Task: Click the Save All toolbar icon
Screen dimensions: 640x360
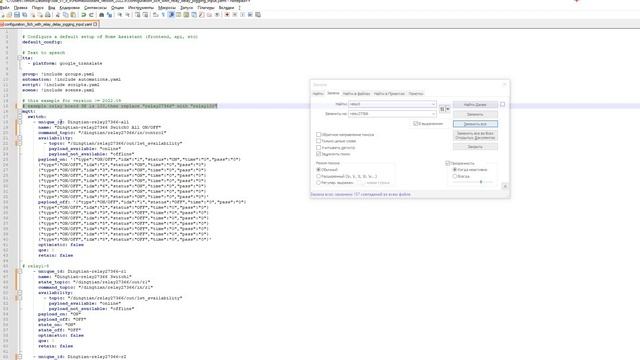Action: coord(24,15)
